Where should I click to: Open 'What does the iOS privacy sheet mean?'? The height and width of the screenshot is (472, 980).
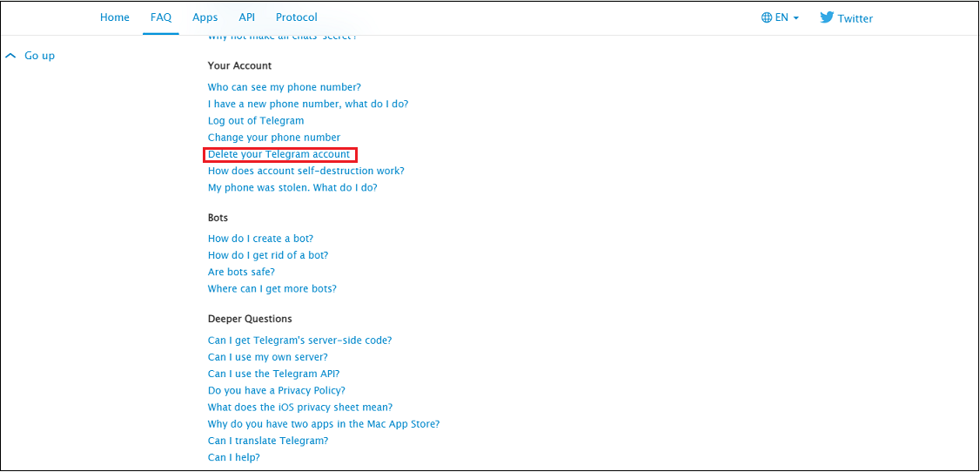tap(300, 407)
